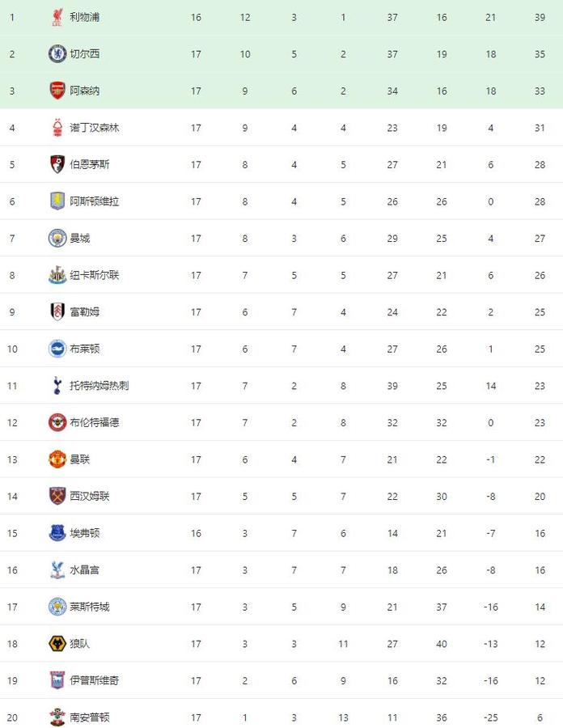Click the Liverpool club crest icon
Viewport: 563px width, 728px height.
pyautogui.click(x=57, y=17)
